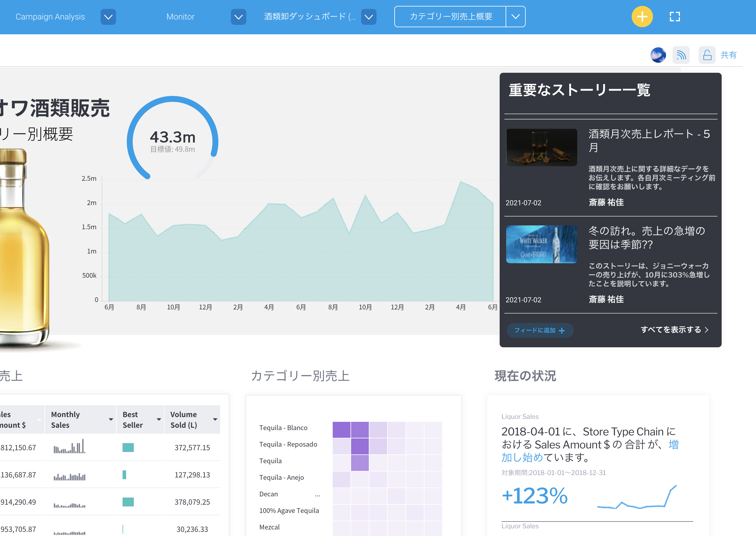Click chevron arrow beside すべてを表示する

[707, 330]
